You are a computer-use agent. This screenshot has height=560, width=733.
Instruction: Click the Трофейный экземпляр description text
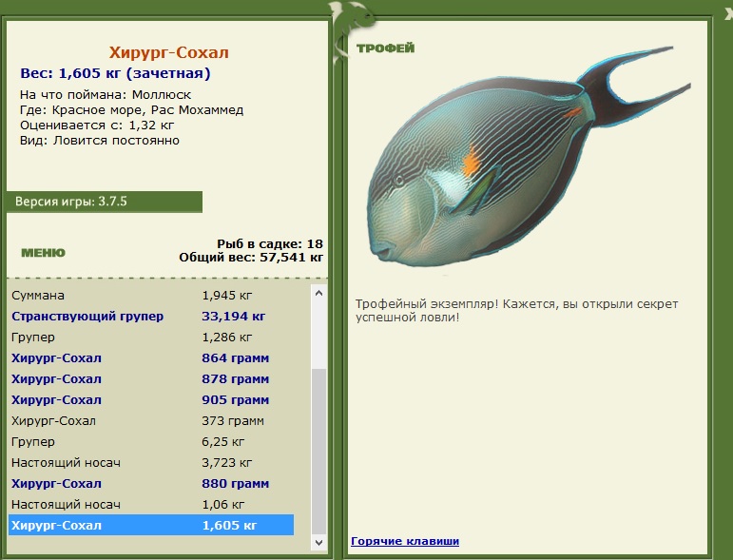coord(516,310)
